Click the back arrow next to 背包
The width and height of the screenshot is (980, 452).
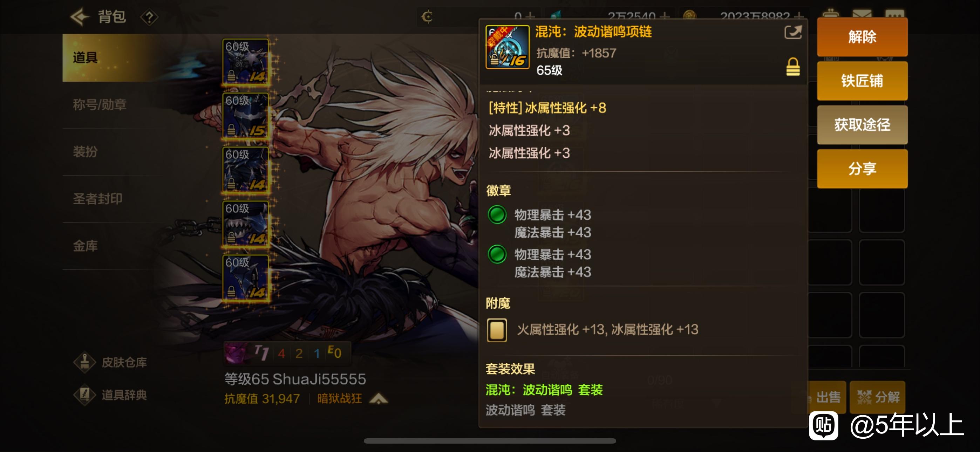pyautogui.click(x=80, y=17)
